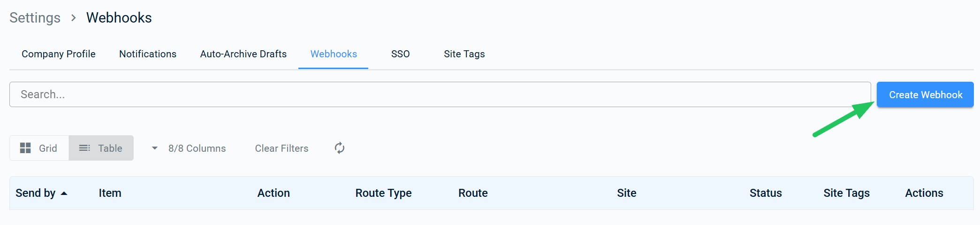
Task: Open the Site Tags tab
Action: tap(464, 54)
